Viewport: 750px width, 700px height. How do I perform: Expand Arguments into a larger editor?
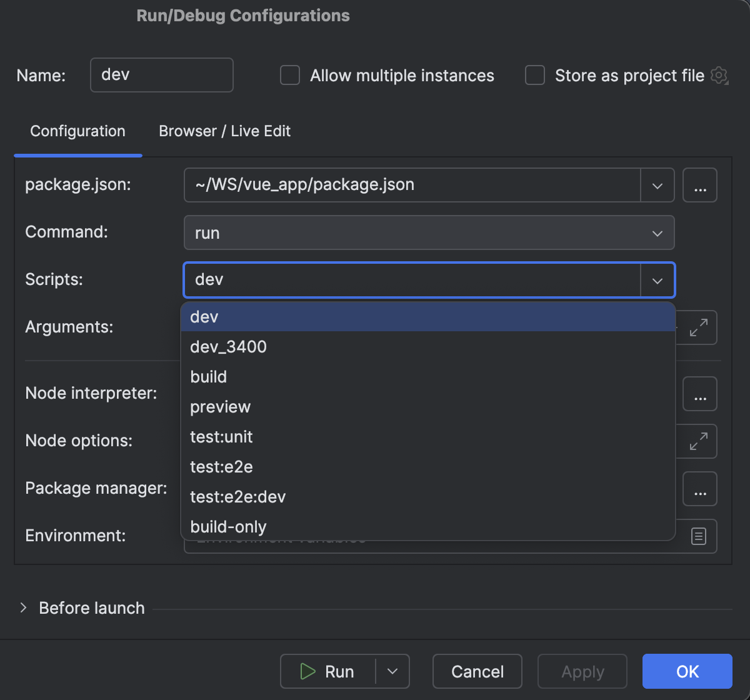pyautogui.click(x=699, y=327)
